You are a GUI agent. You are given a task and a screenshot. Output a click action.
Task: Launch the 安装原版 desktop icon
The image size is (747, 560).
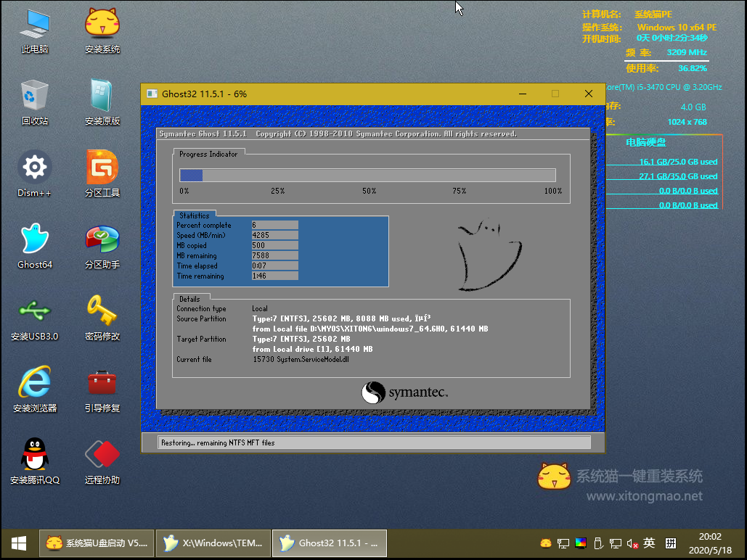(x=102, y=102)
